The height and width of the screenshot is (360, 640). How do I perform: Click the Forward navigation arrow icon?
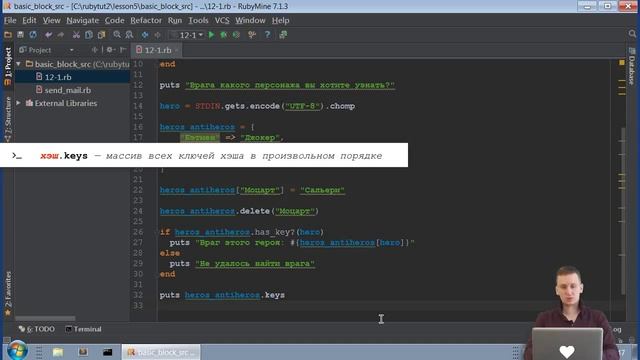(x=157, y=35)
